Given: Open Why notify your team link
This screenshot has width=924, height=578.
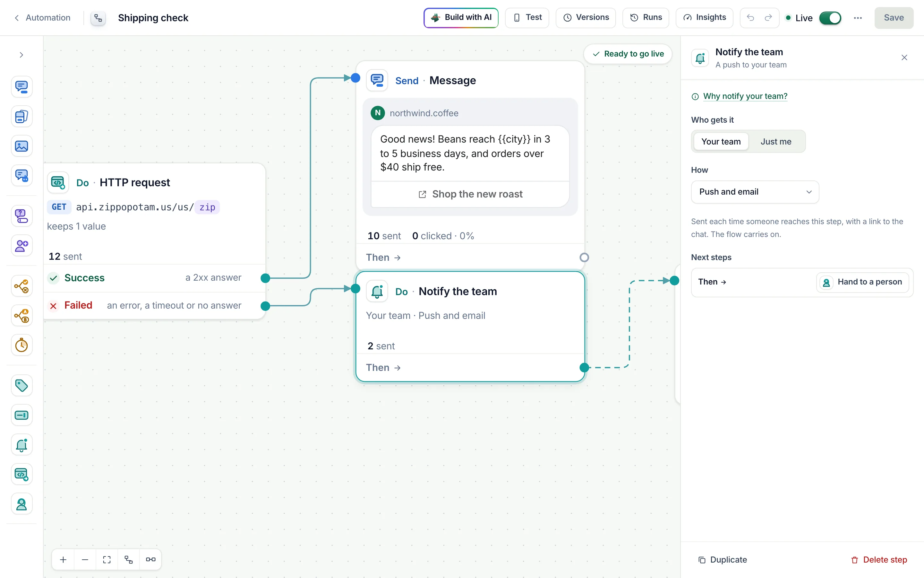Looking at the screenshot, I should (745, 96).
